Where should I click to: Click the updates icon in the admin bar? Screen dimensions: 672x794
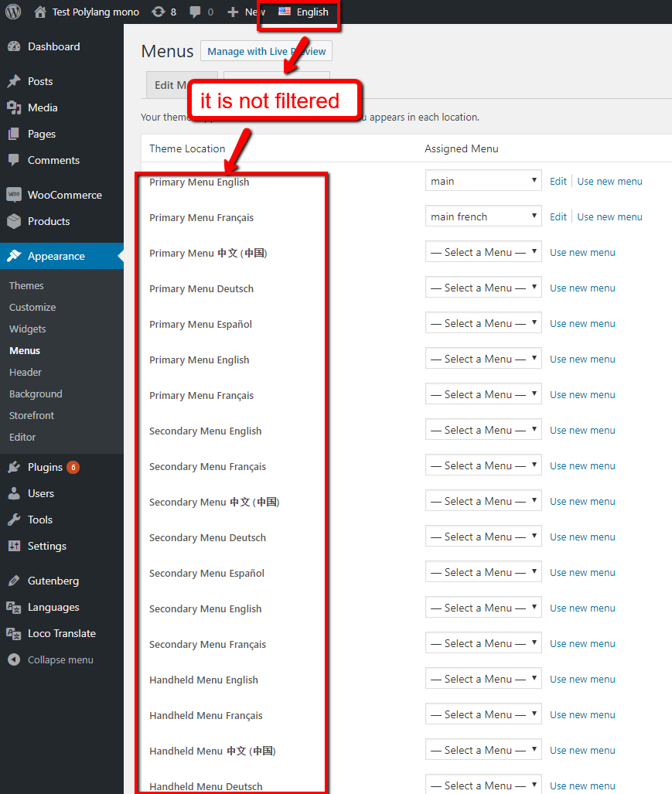coord(157,12)
